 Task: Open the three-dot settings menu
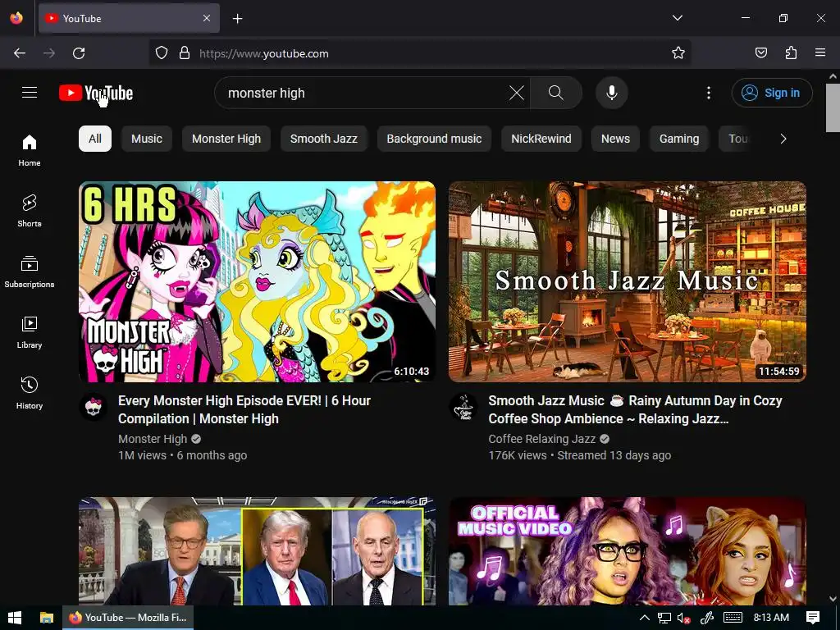click(709, 93)
